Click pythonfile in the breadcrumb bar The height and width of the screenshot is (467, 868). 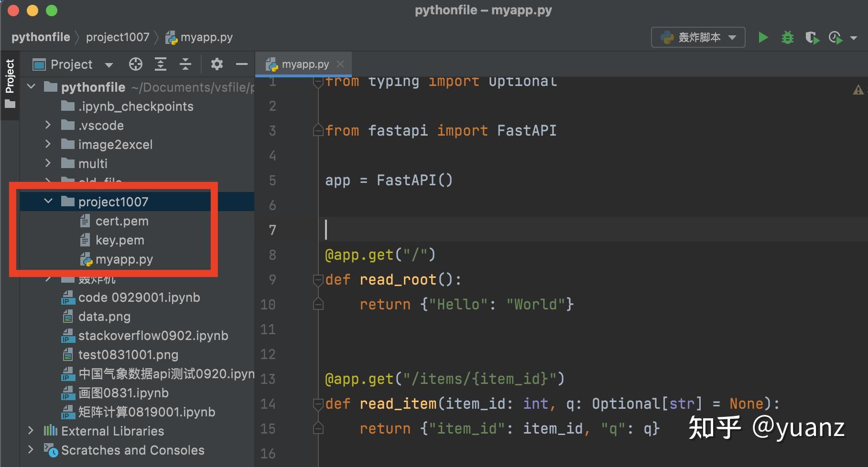click(40, 37)
